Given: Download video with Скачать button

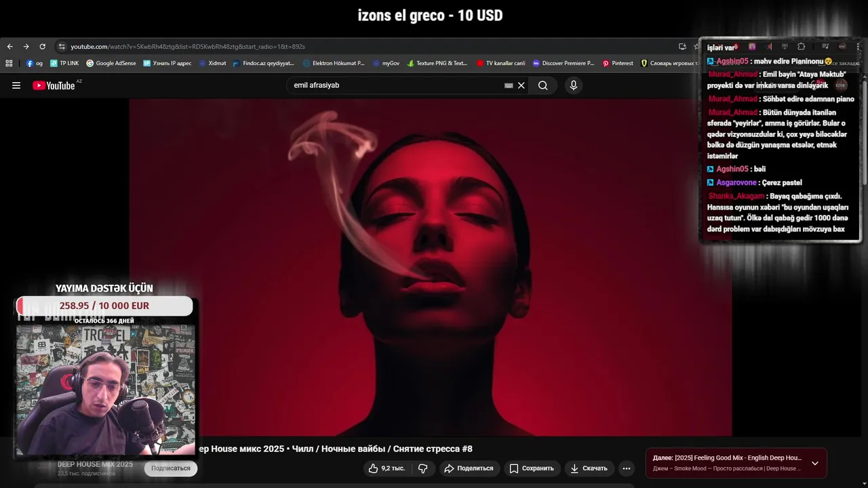Looking at the screenshot, I should [589, 468].
